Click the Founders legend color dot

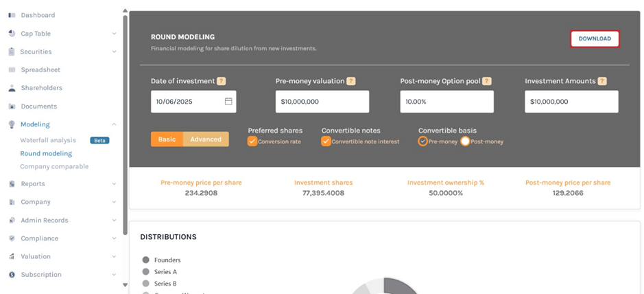pos(145,260)
